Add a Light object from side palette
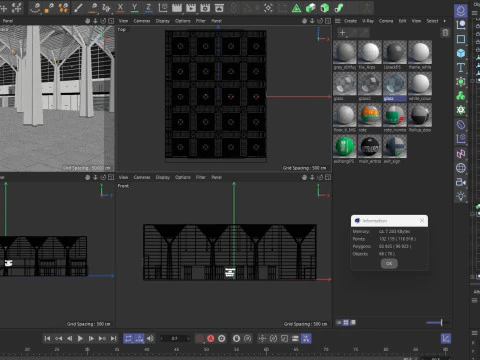The height and width of the screenshot is (360, 480). [461, 196]
